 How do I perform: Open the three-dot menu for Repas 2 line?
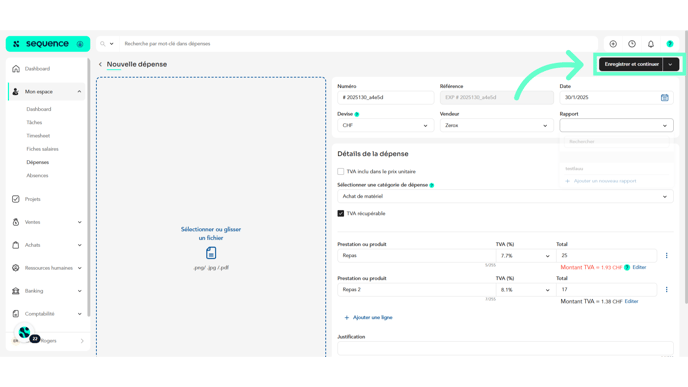click(666, 290)
